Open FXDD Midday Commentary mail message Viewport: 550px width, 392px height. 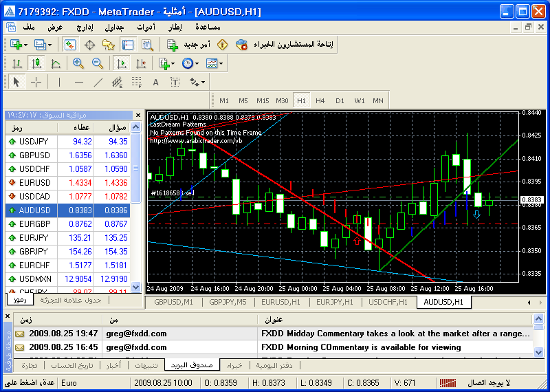coord(395,333)
